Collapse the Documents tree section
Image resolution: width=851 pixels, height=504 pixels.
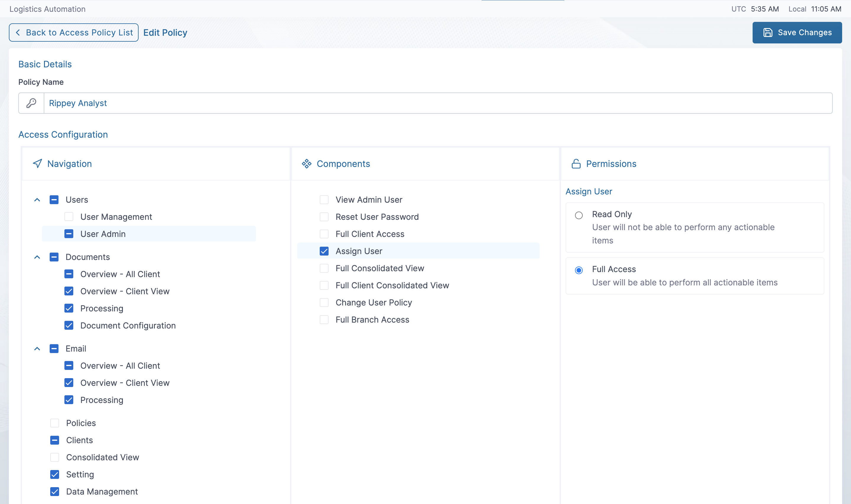(x=37, y=257)
